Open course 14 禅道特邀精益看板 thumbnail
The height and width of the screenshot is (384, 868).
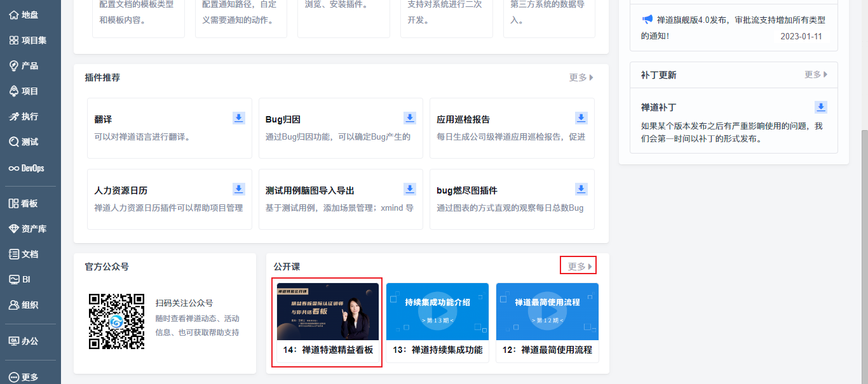tap(328, 312)
